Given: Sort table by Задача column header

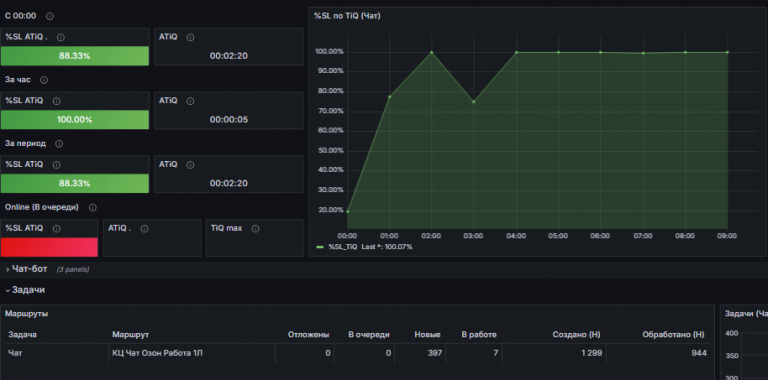Looking at the screenshot, I should [x=23, y=334].
